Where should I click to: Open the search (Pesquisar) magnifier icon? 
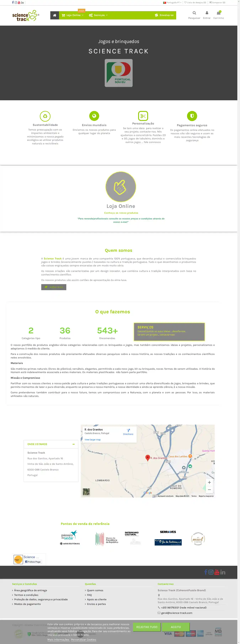[x=194, y=13]
